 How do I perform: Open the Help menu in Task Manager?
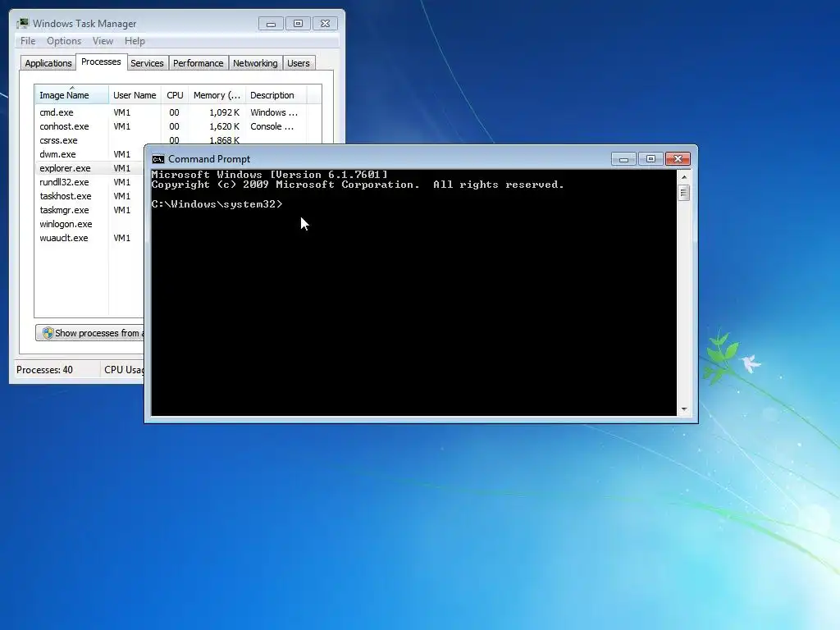coord(135,41)
